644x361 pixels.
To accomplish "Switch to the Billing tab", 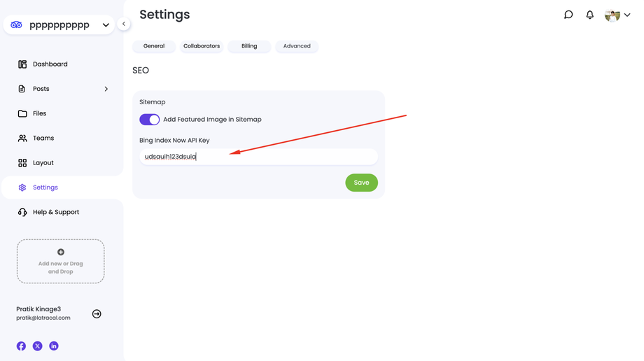I will pos(249,46).
